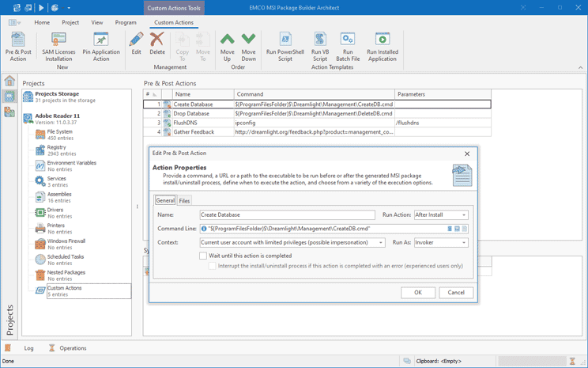Click Cancel in Edit Pre & Post Action
The width and height of the screenshot is (588, 368).
click(456, 293)
